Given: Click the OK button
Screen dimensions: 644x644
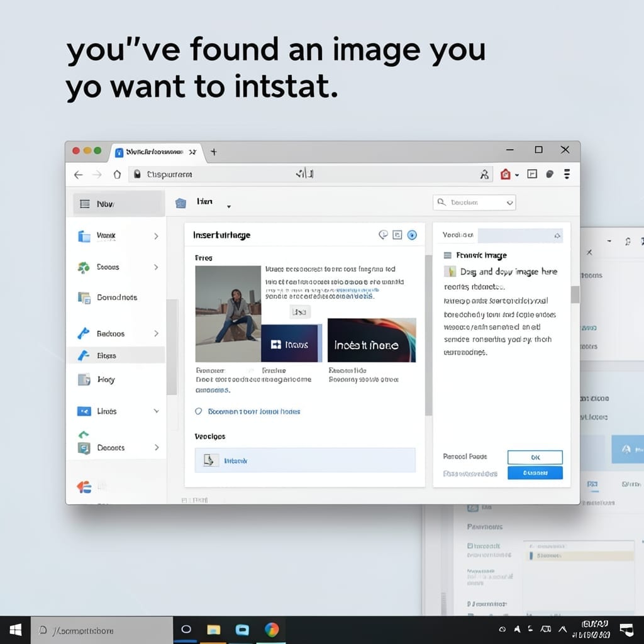Looking at the screenshot, I should click(x=535, y=457).
